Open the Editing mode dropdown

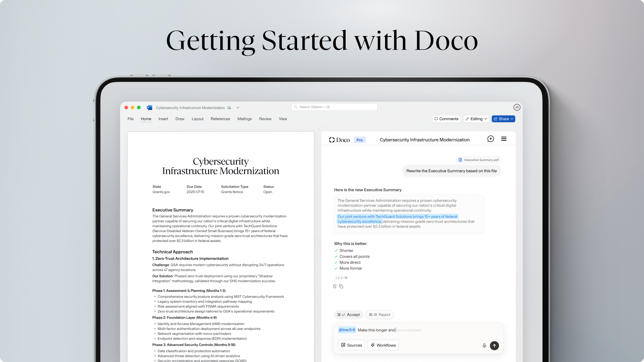click(476, 119)
